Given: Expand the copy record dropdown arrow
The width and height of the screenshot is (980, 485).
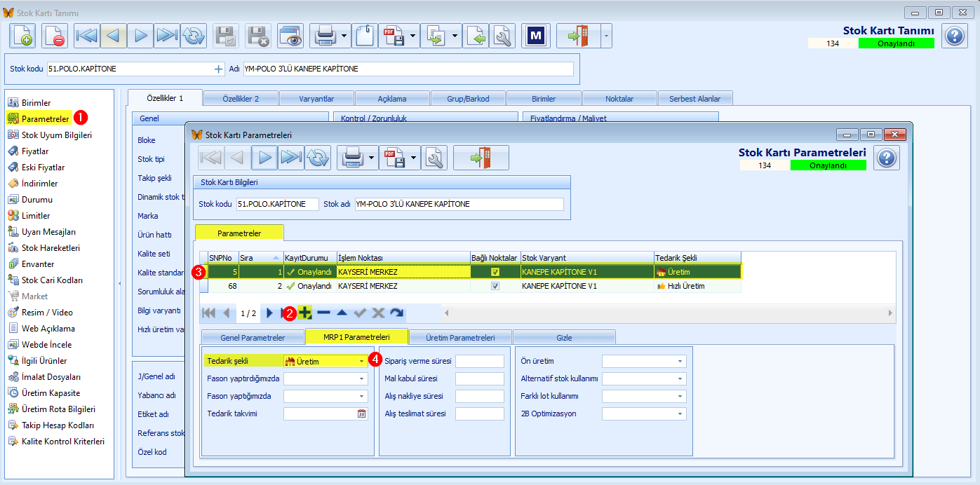Looking at the screenshot, I should click(x=456, y=36).
